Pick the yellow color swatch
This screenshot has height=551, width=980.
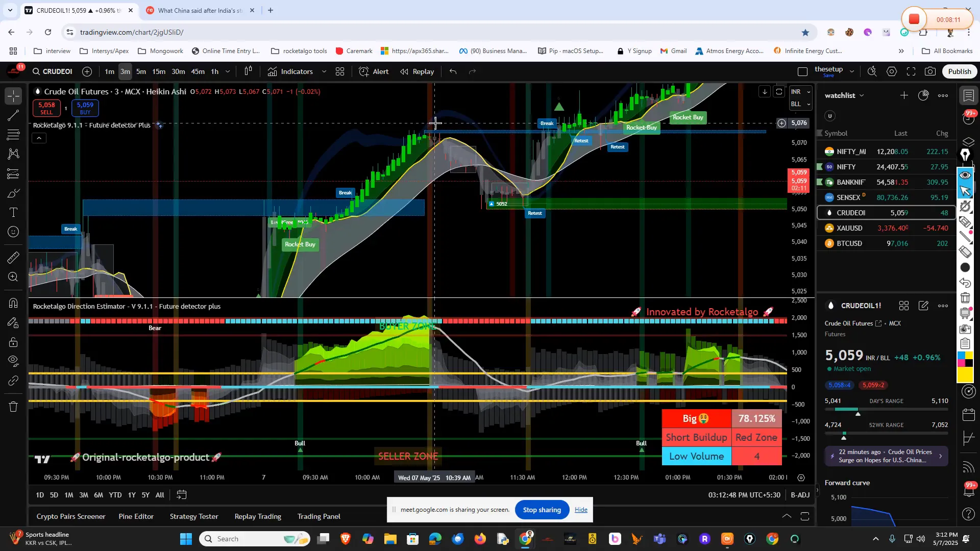point(965,375)
